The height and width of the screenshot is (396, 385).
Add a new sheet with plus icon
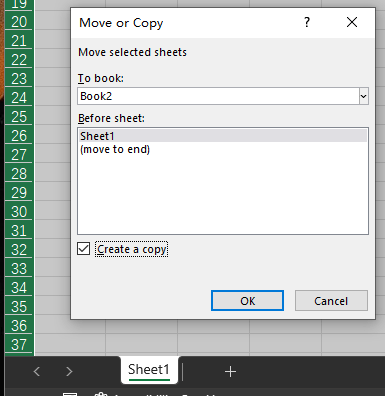[230, 371]
